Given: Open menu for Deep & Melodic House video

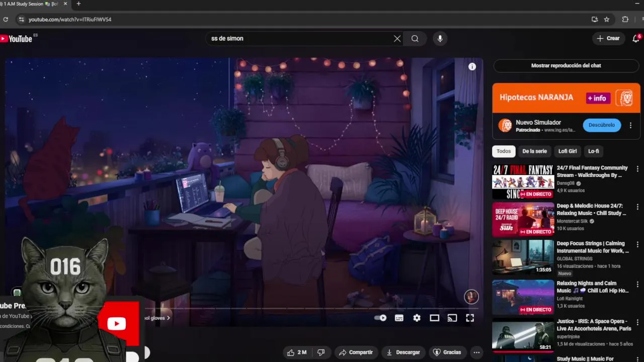Looking at the screenshot, I should pos(637,207).
